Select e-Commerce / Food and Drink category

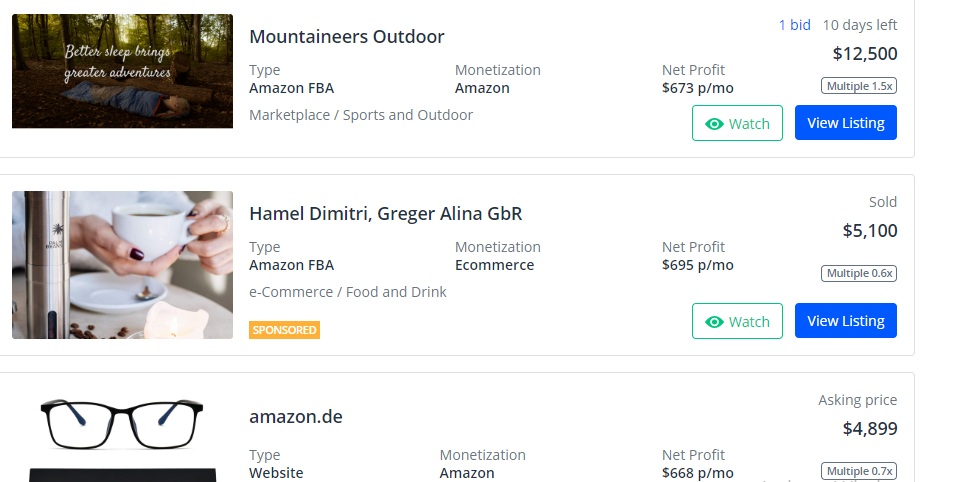[x=347, y=292]
